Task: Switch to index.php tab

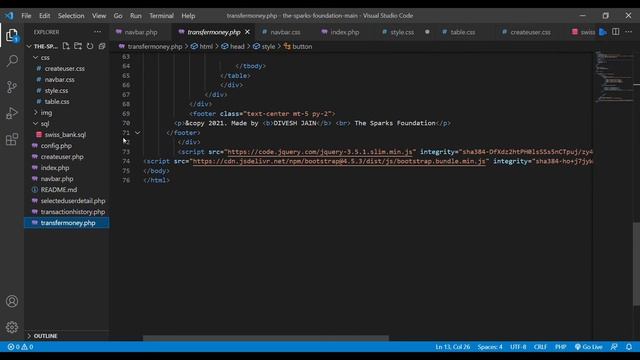Action: [345, 32]
